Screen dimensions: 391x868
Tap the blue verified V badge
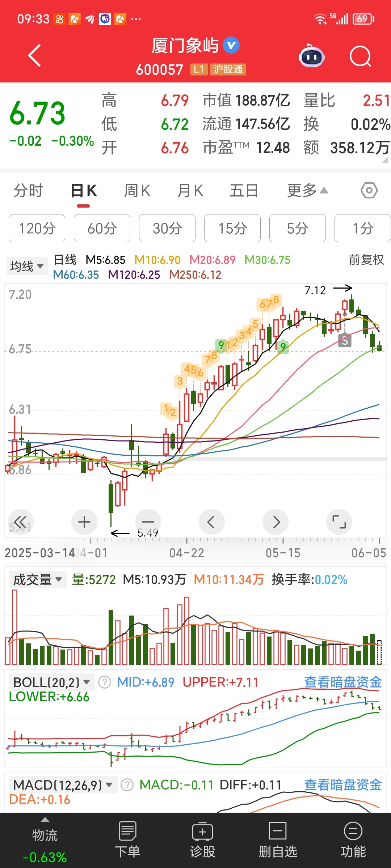click(x=231, y=46)
